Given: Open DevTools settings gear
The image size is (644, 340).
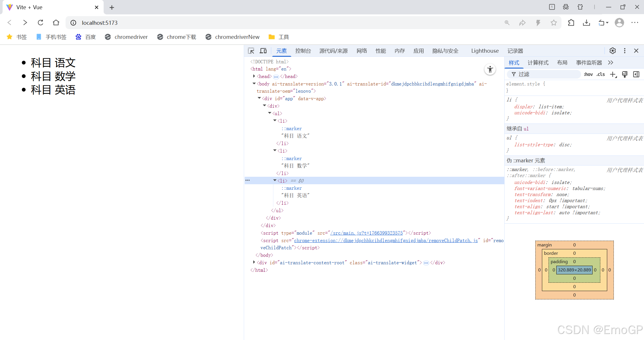Looking at the screenshot, I should (x=612, y=51).
